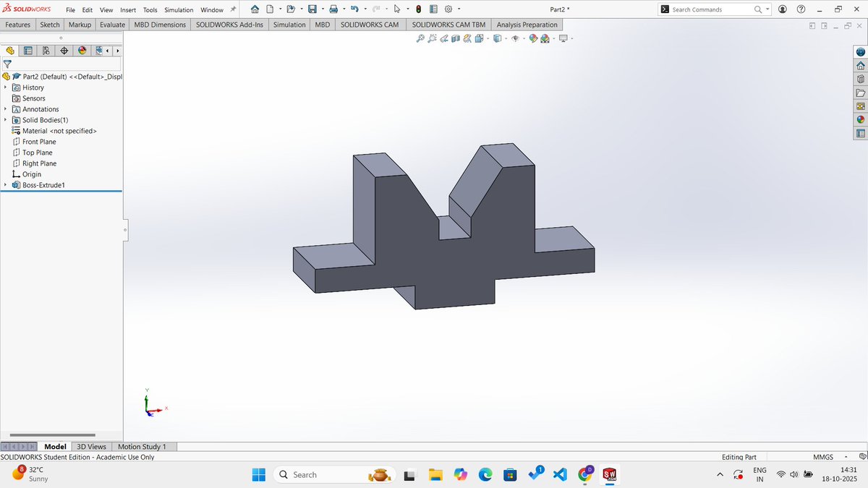Screen dimensions: 868x488
Task: Expand Solid Bodies(1) folder
Action: 6,120
